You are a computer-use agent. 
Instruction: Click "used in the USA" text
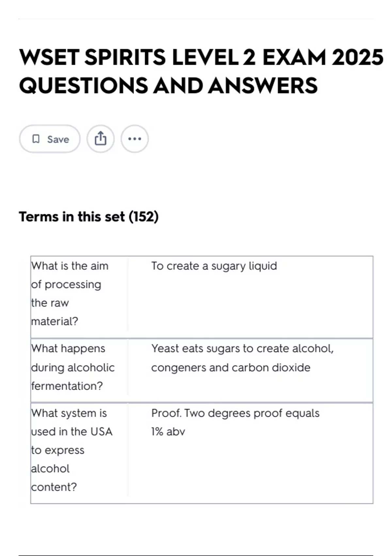click(x=72, y=432)
